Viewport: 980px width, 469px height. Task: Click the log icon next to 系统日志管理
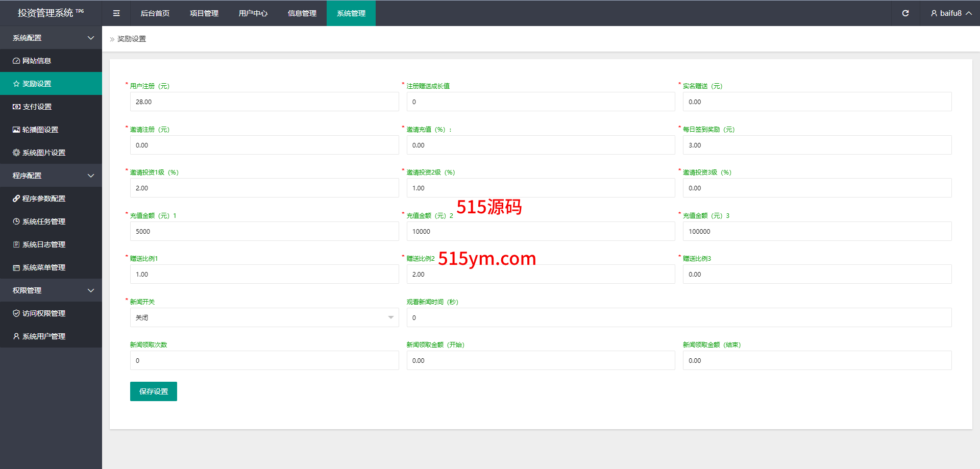[x=16, y=244]
